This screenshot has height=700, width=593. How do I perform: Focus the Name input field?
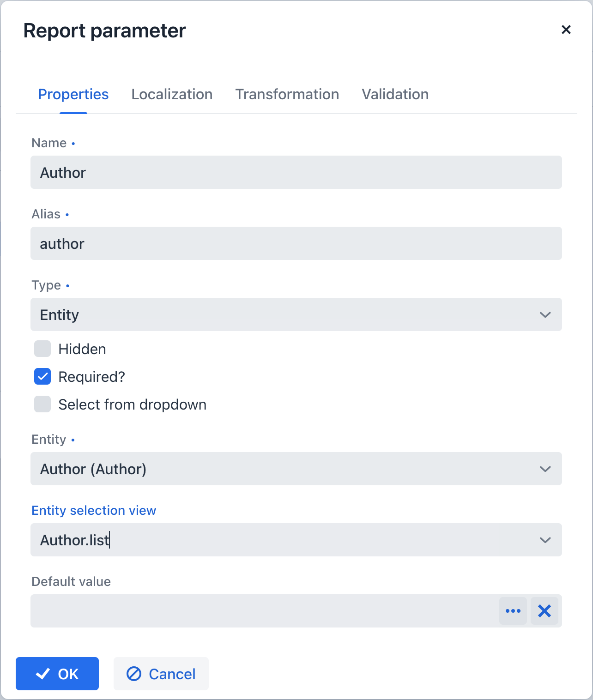296,173
